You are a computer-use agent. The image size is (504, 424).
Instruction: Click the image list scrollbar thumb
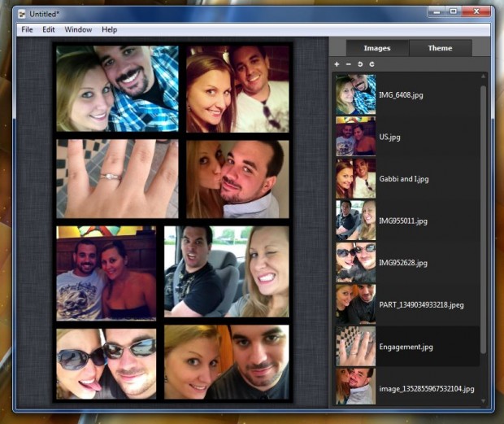(483, 219)
